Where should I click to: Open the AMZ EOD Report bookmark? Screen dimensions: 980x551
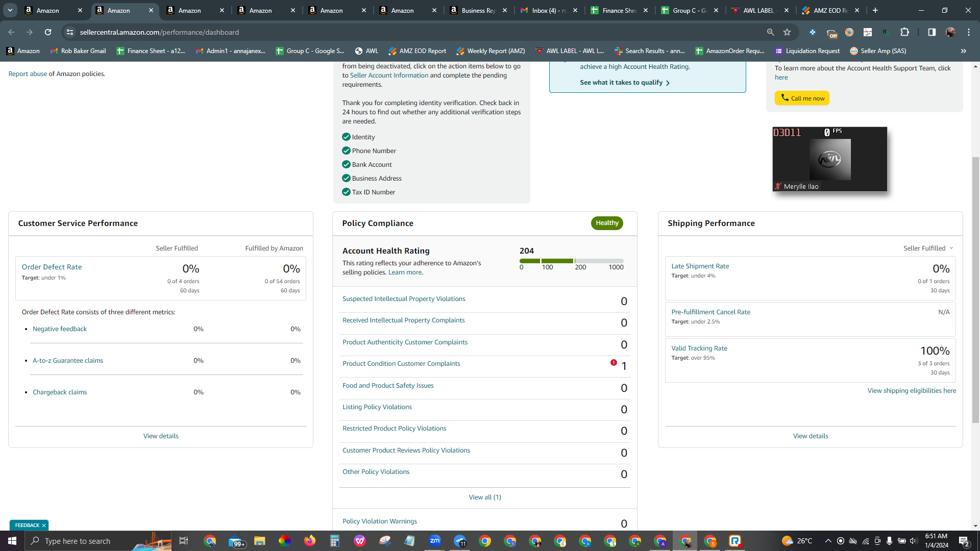coord(417,51)
